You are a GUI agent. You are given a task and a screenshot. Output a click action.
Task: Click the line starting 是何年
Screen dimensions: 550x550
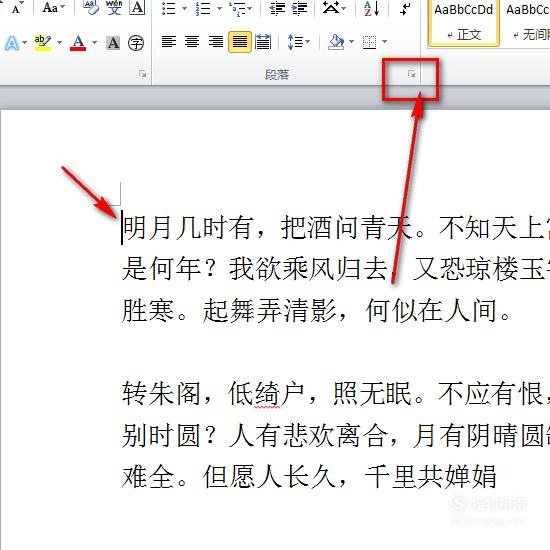pyautogui.click(x=335, y=269)
